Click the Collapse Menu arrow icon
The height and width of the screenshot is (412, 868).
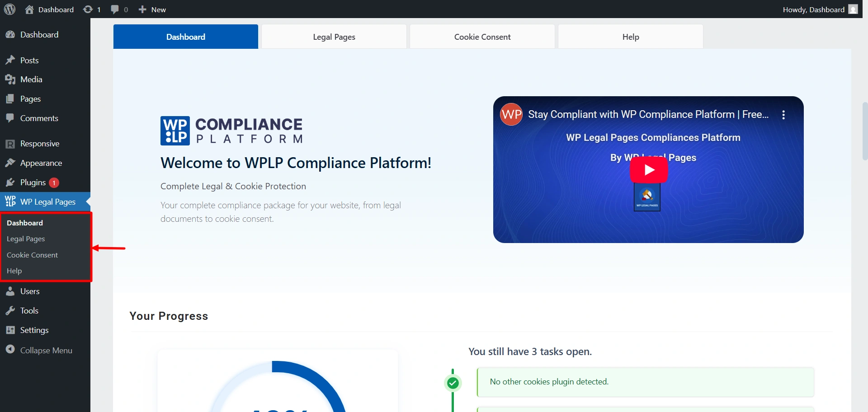(x=10, y=350)
